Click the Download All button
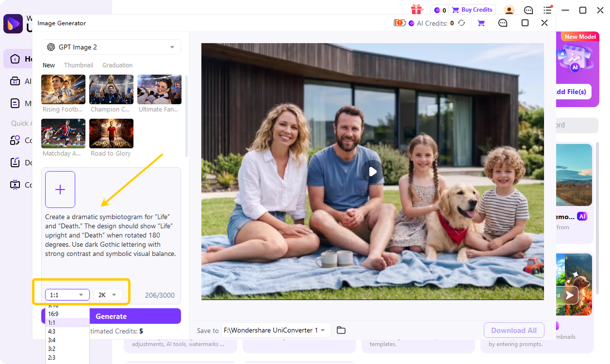Viewport: 610px width, 364px height. click(x=514, y=330)
